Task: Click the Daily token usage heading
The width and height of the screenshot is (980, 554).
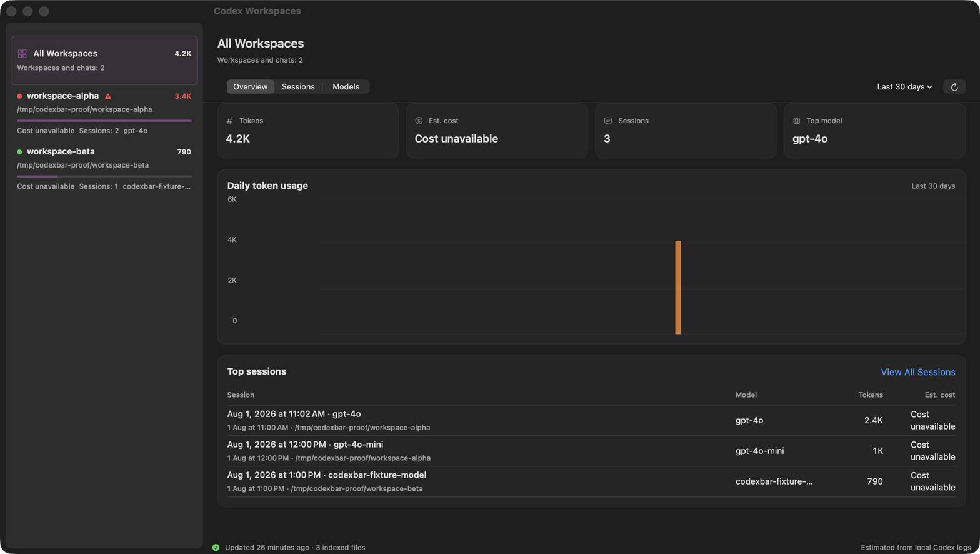Action: 267,186
